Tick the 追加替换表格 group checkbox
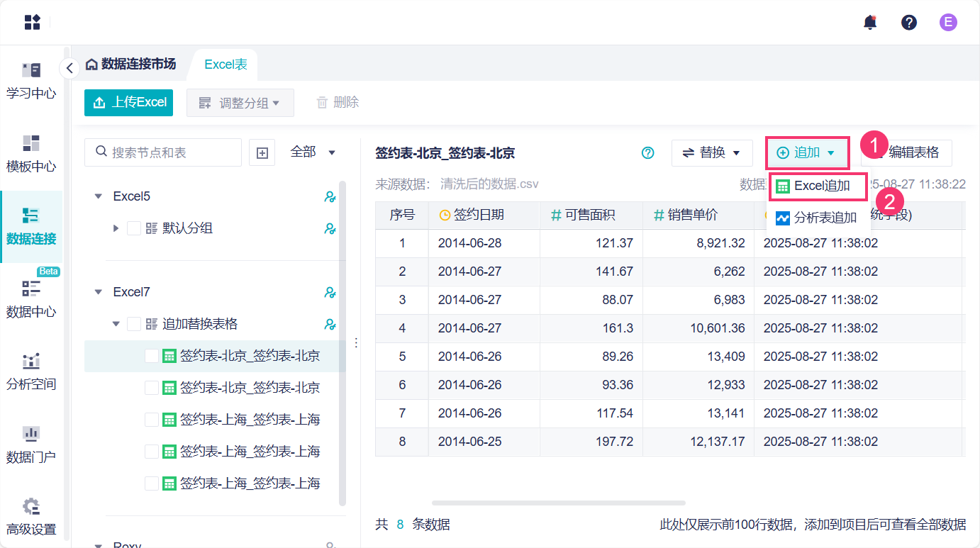 pyautogui.click(x=134, y=324)
